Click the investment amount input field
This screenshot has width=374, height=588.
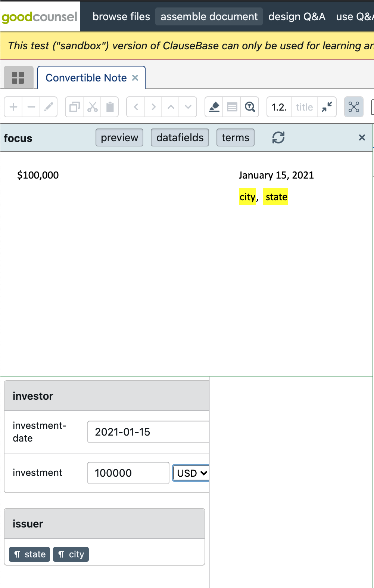pos(128,473)
